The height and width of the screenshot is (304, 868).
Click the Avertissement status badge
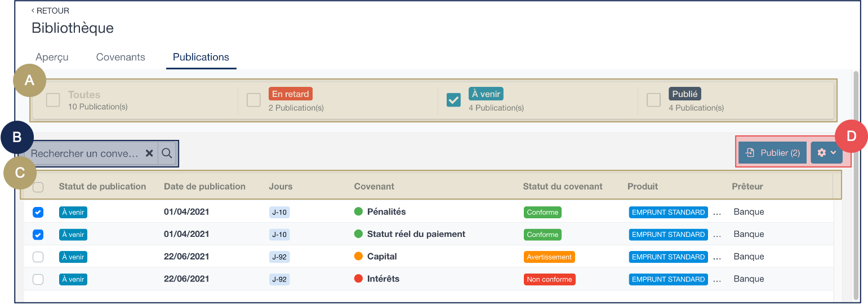(549, 257)
